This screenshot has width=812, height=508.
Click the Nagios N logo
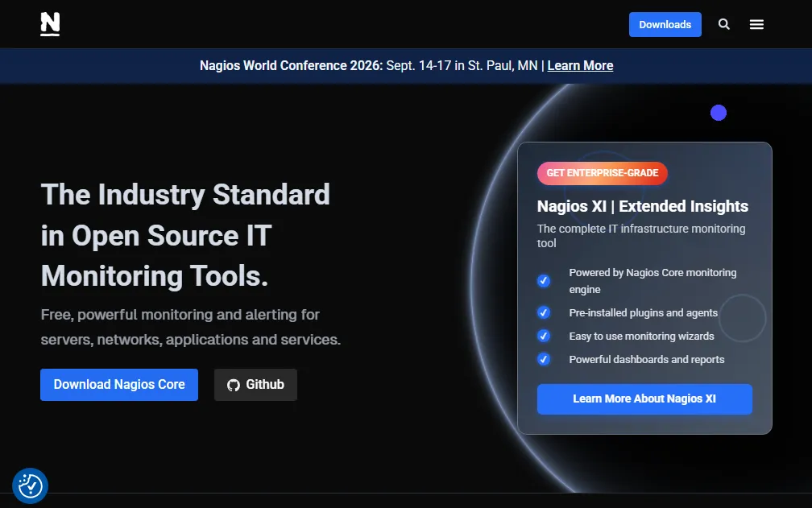[50, 24]
